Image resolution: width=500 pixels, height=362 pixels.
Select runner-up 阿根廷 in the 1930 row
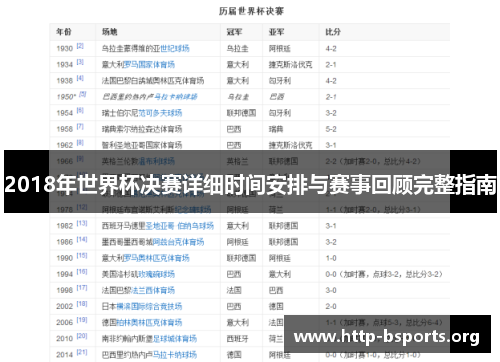tap(280, 49)
